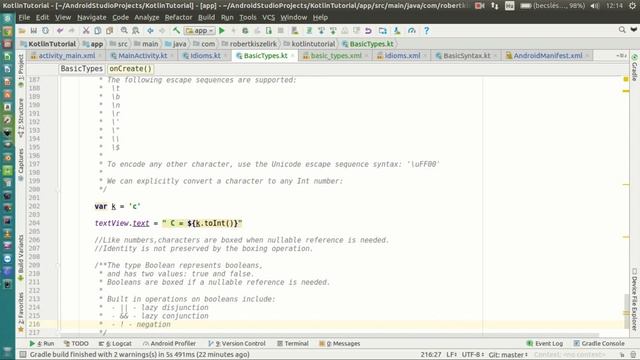Build project with the hammer icon

[176, 31]
